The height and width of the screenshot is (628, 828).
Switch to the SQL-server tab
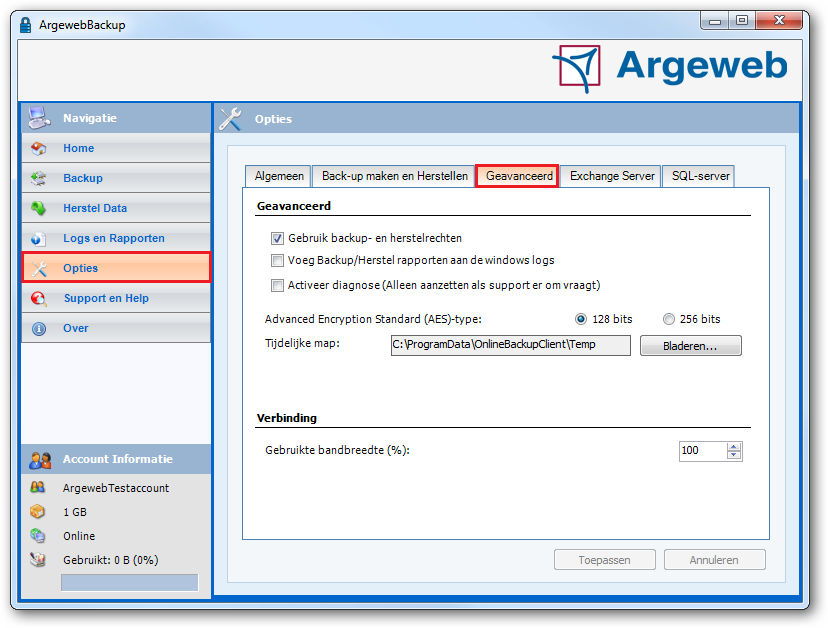(700, 176)
